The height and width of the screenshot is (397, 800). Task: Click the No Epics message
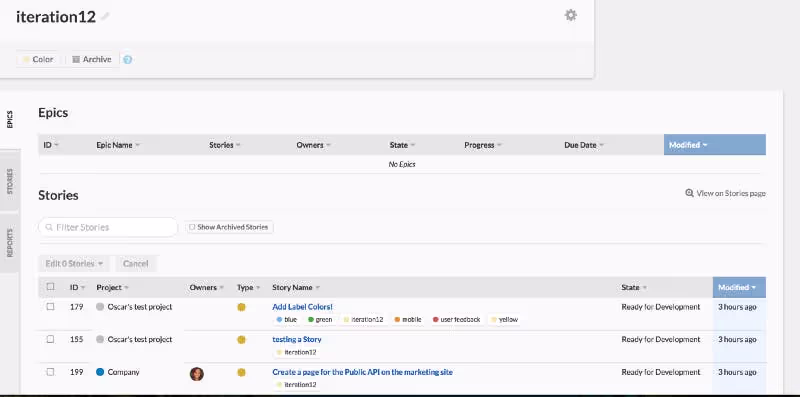[402, 164]
